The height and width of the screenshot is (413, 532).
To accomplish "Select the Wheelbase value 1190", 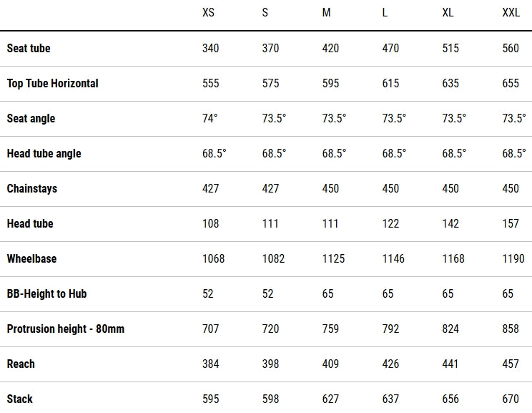I will click(x=513, y=258).
